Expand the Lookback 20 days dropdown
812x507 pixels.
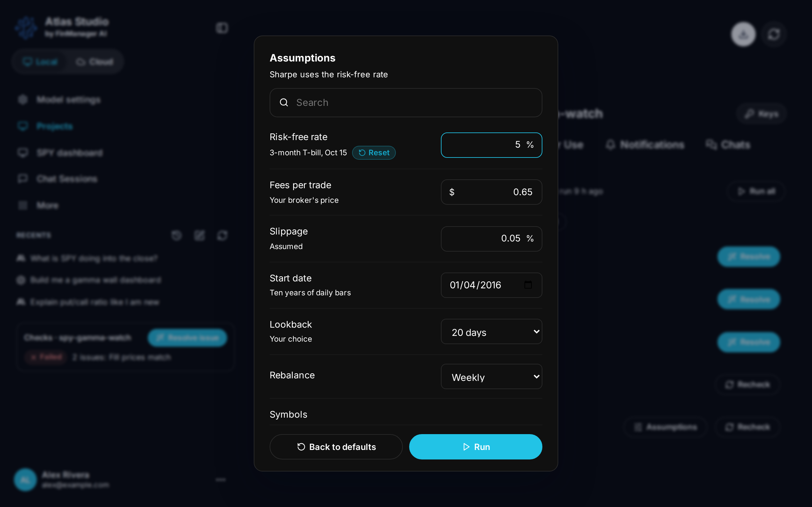point(491,332)
